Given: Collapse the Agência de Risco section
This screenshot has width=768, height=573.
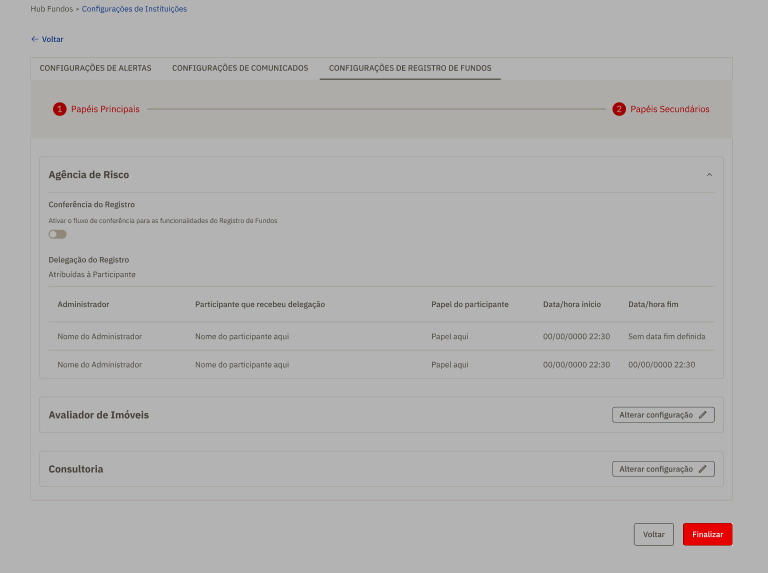Looking at the screenshot, I should (709, 175).
